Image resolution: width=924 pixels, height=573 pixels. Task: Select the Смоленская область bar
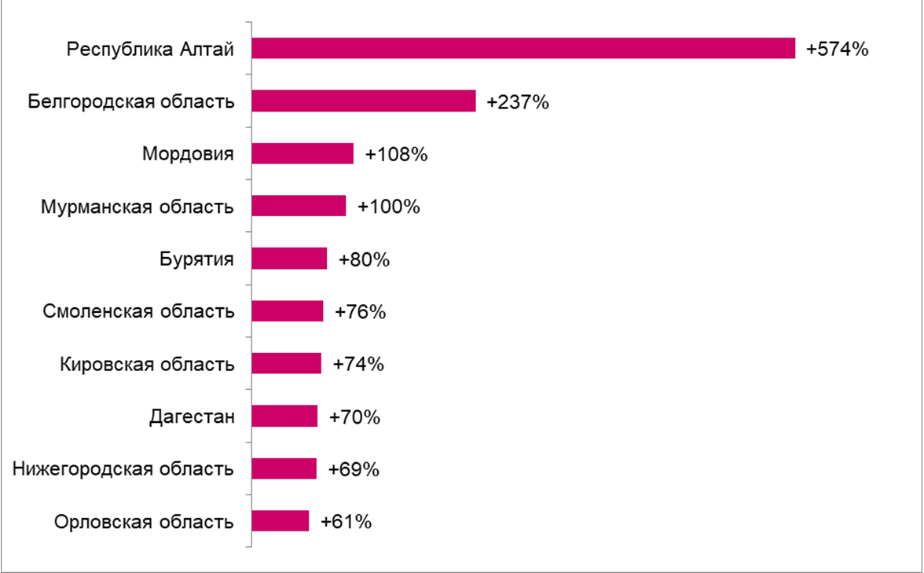288,310
